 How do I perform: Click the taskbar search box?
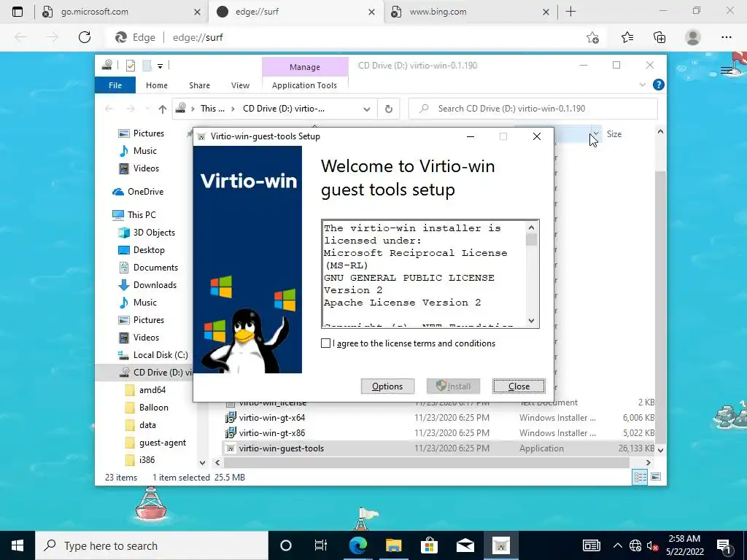(152, 545)
